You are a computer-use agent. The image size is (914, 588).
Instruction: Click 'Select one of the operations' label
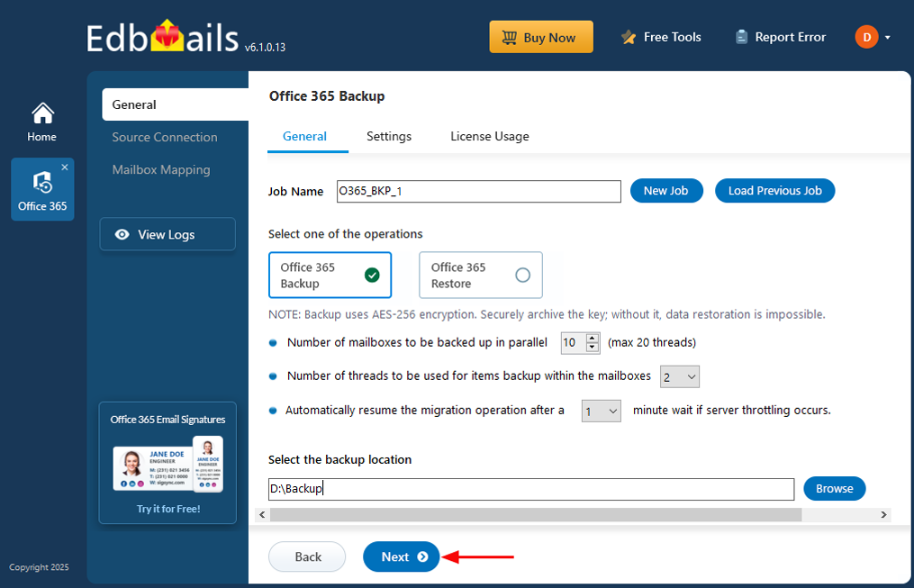[346, 234]
